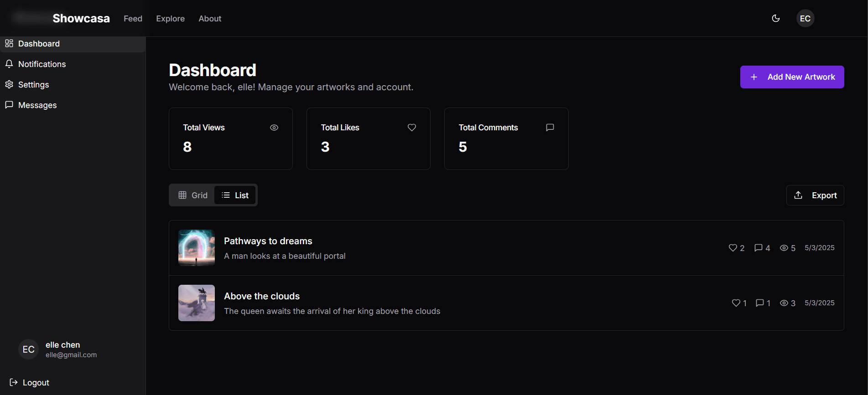Go to Explore
868x395 pixels.
click(170, 19)
